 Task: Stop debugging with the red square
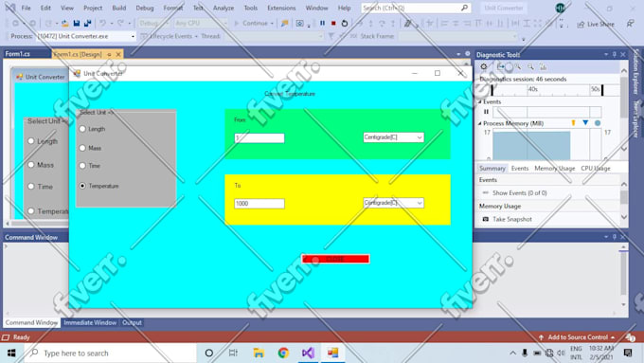tap(333, 24)
